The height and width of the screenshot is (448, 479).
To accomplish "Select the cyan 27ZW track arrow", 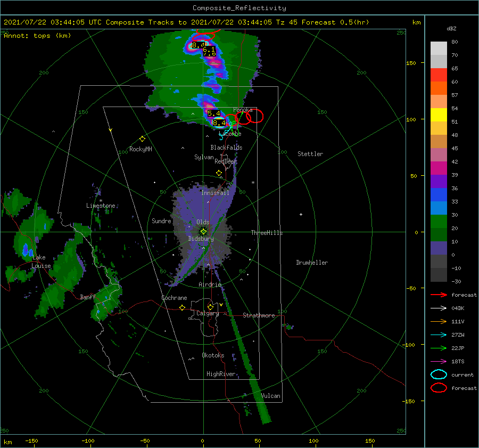I will [x=439, y=335].
